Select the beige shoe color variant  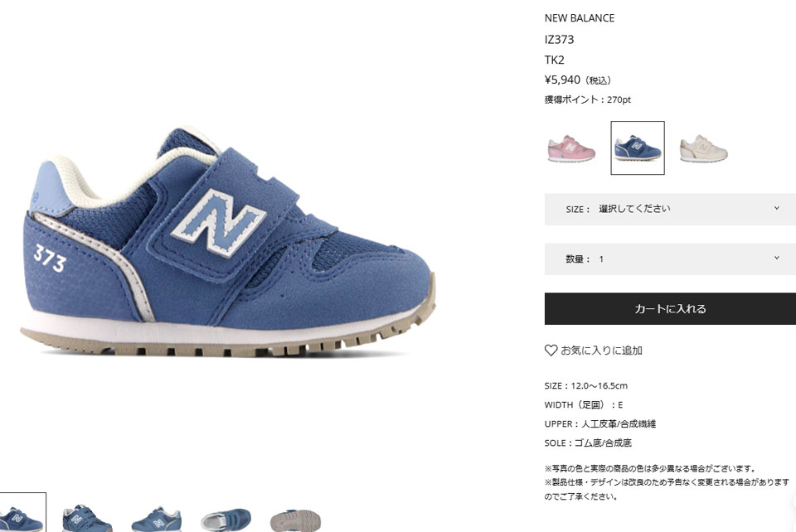click(704, 148)
